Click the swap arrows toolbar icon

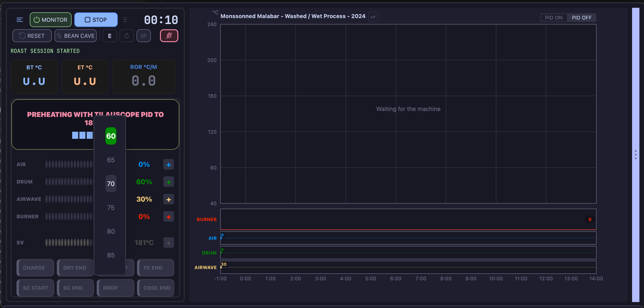[143, 36]
